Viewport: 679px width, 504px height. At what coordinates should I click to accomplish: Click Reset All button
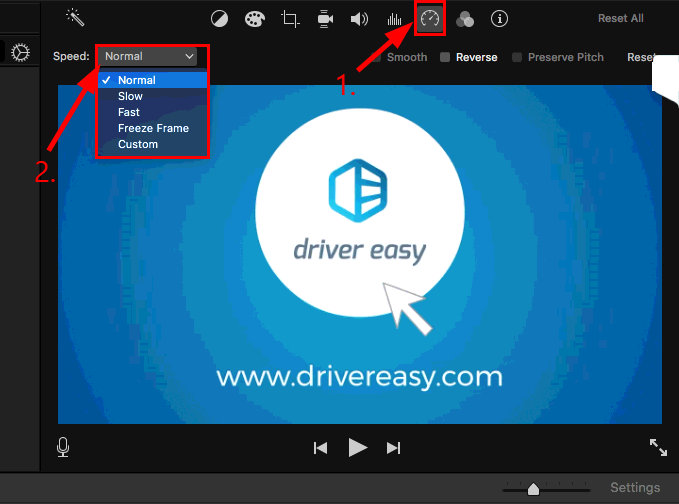(x=621, y=18)
